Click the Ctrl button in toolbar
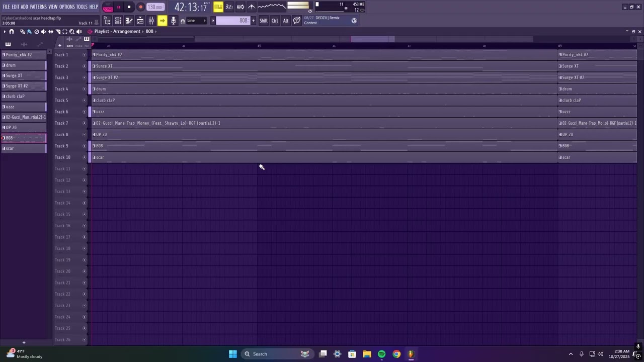 [275, 21]
